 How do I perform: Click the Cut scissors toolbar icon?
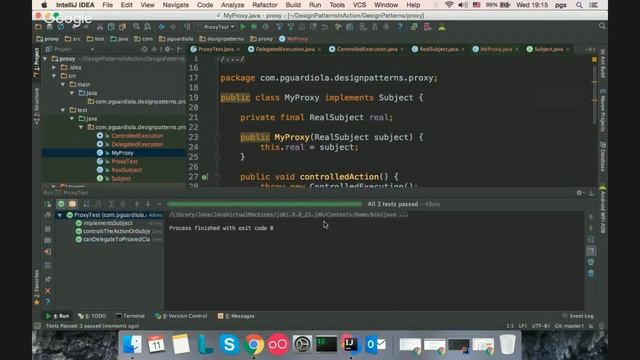tap(100, 27)
